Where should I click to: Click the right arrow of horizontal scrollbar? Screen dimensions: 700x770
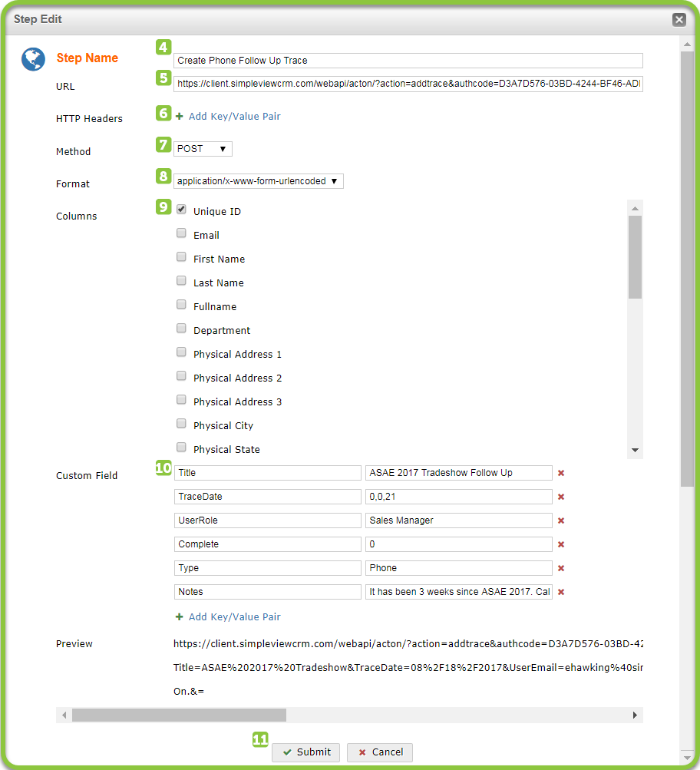(635, 715)
